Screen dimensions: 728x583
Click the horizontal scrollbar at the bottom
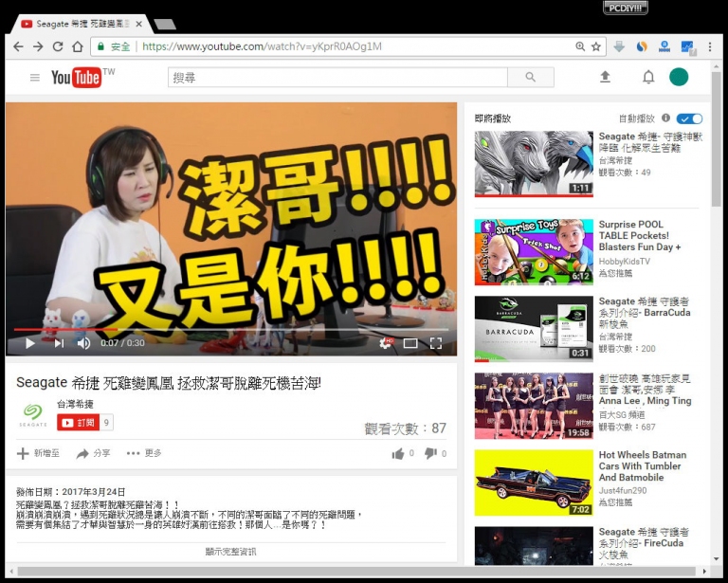pos(355,571)
